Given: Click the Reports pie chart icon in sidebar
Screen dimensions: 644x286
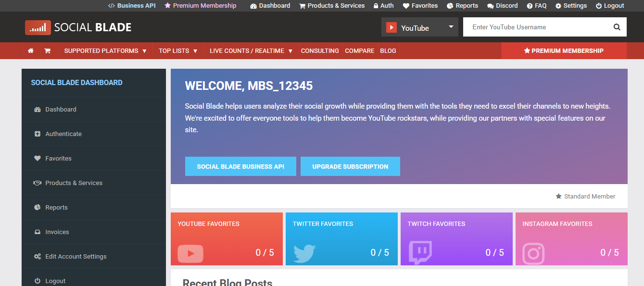Looking at the screenshot, I should tap(38, 208).
